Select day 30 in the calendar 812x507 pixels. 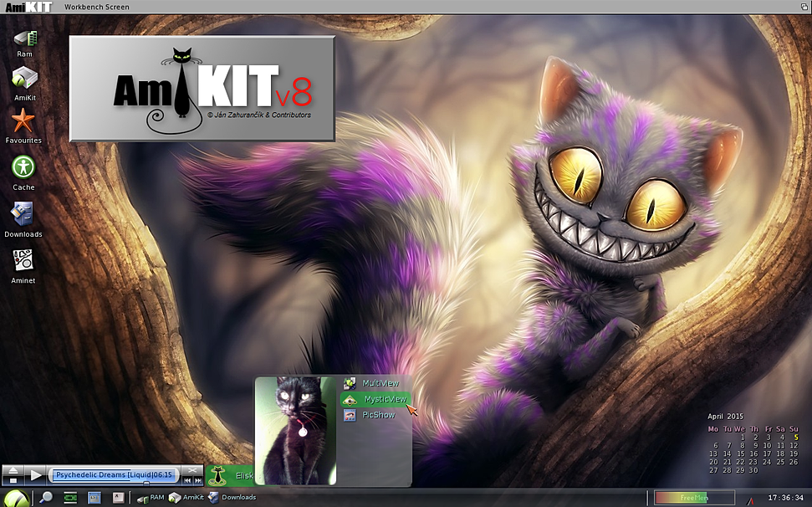753,470
